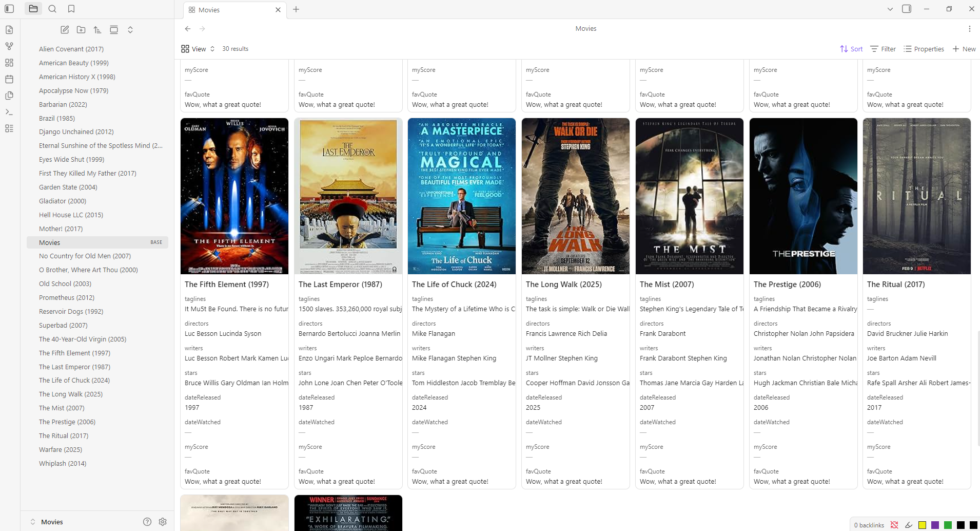
Task: Open command palette from ribbon terminal icon
Action: pyautogui.click(x=9, y=112)
